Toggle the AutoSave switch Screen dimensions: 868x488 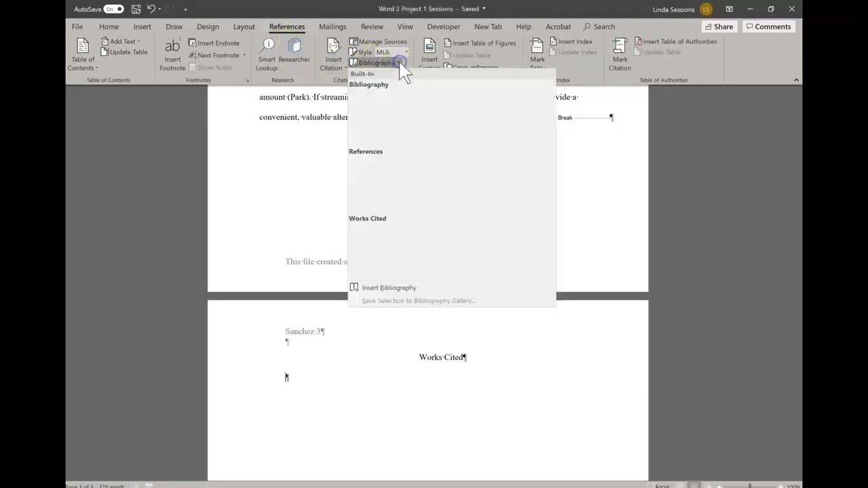click(x=114, y=9)
